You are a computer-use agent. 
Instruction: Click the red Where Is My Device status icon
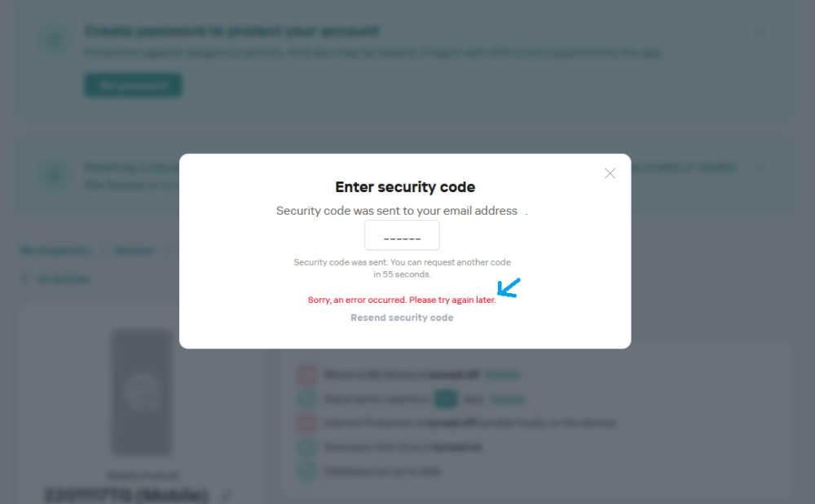point(306,375)
